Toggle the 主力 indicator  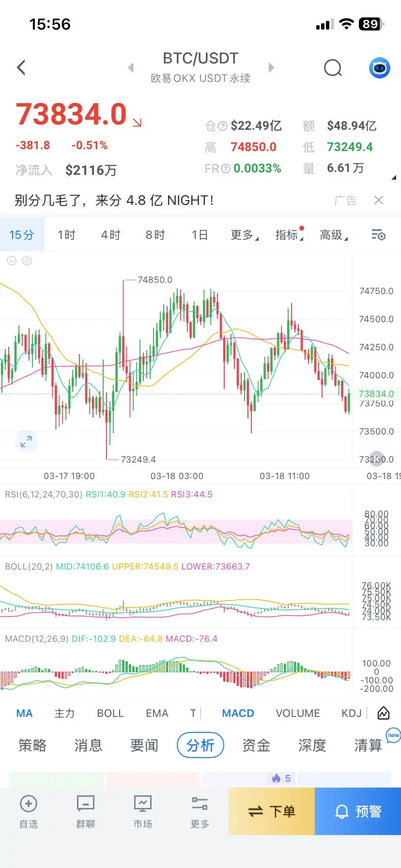click(x=64, y=713)
